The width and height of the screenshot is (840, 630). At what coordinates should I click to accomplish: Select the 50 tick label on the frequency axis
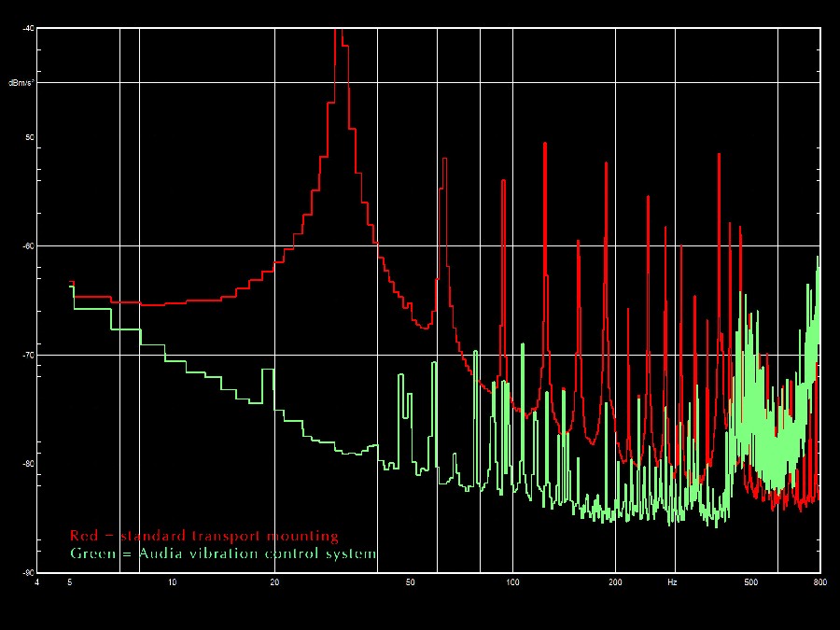410,581
